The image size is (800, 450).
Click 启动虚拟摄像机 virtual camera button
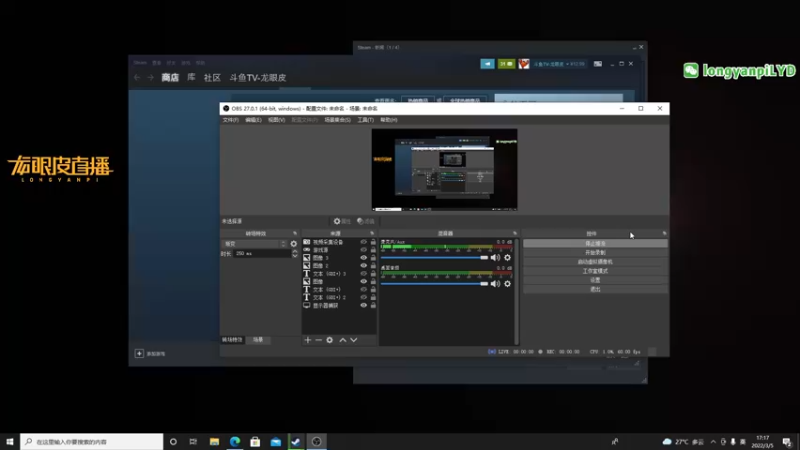[595, 262]
